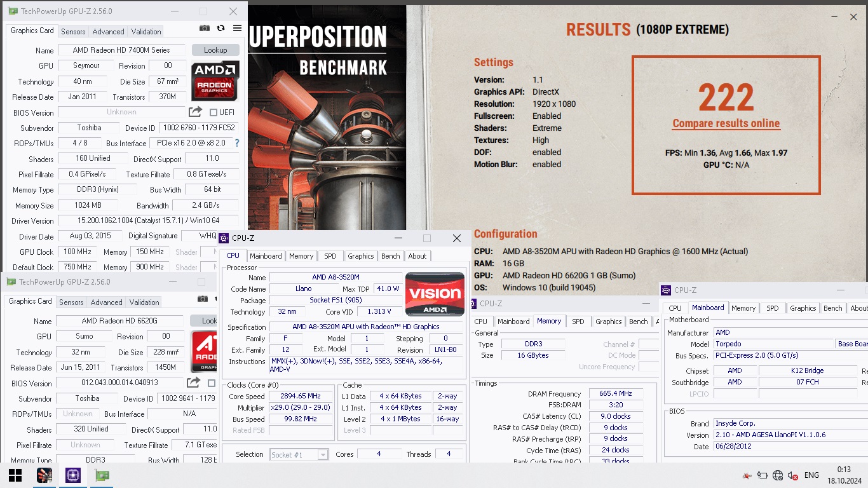868x488 pixels.
Task: Select CPU tab in CPU-Z Memory window
Action: [481, 322]
